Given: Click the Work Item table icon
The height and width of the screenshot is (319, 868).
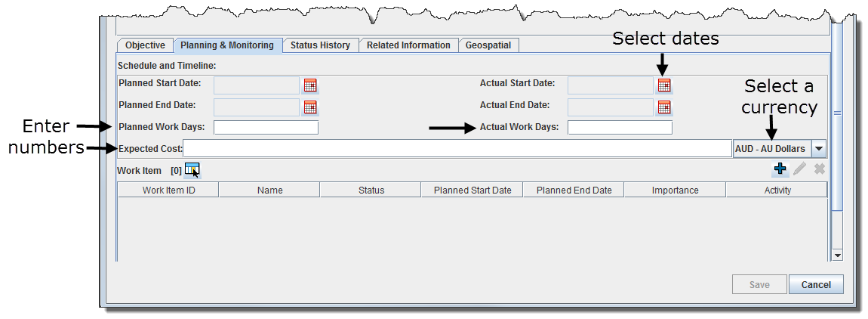Looking at the screenshot, I should click(x=192, y=170).
